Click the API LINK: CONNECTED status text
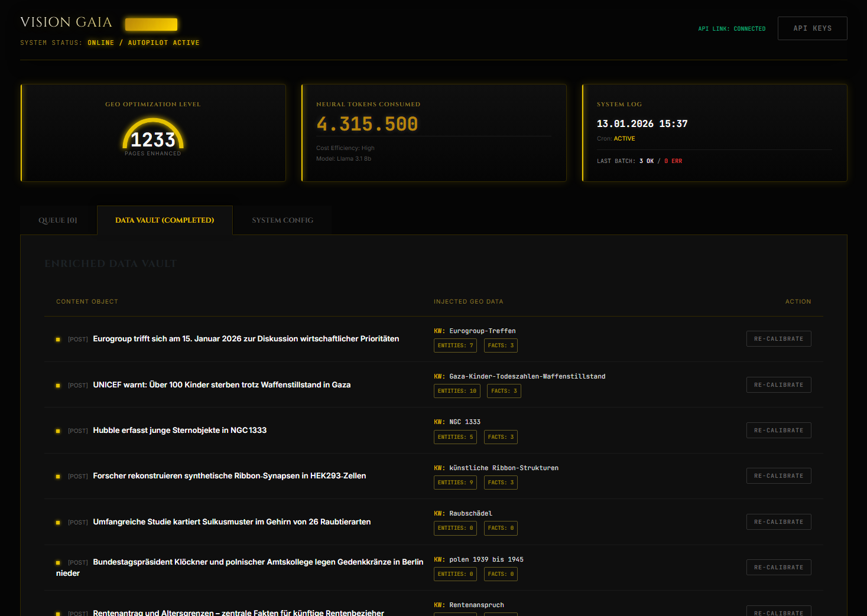The width and height of the screenshot is (867, 616). pyautogui.click(x=732, y=28)
